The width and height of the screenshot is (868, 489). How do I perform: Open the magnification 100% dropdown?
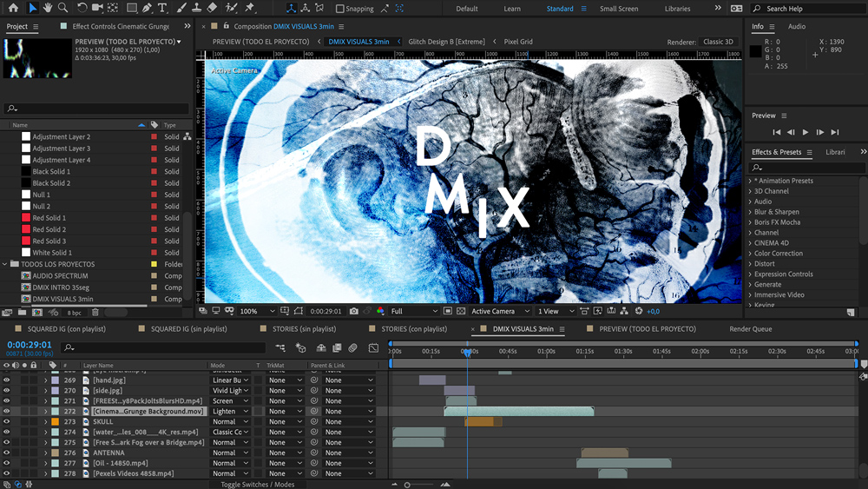tap(257, 311)
